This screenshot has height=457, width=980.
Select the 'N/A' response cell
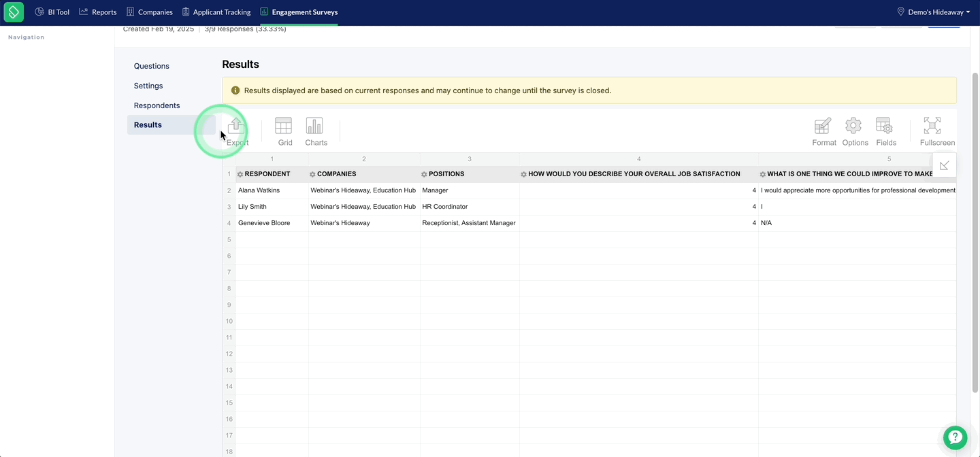coord(857,223)
